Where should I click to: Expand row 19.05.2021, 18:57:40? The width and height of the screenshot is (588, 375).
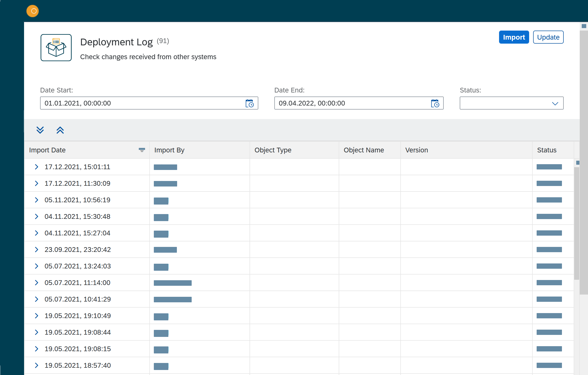click(x=37, y=365)
